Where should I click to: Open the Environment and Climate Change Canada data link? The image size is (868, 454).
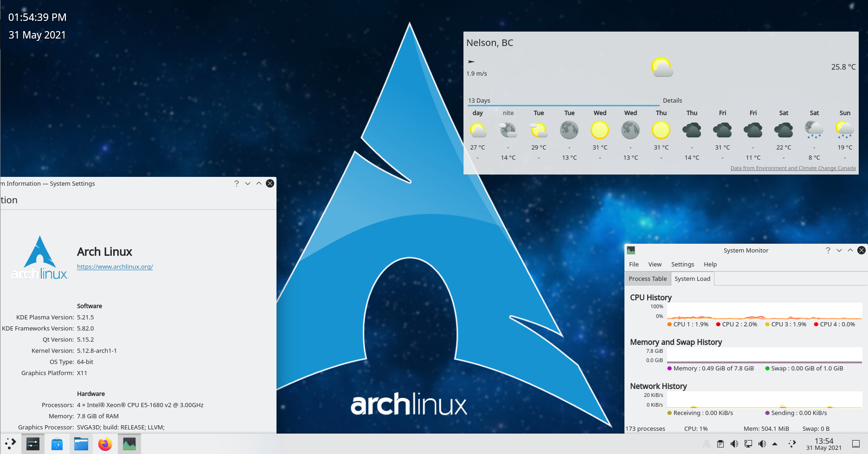point(793,168)
